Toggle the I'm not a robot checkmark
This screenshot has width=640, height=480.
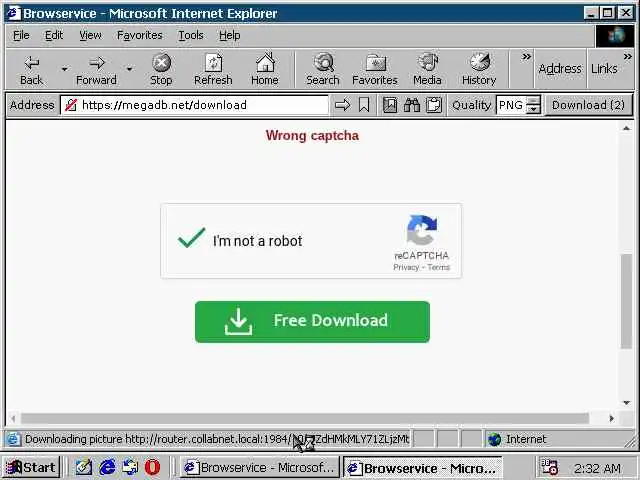(191, 238)
